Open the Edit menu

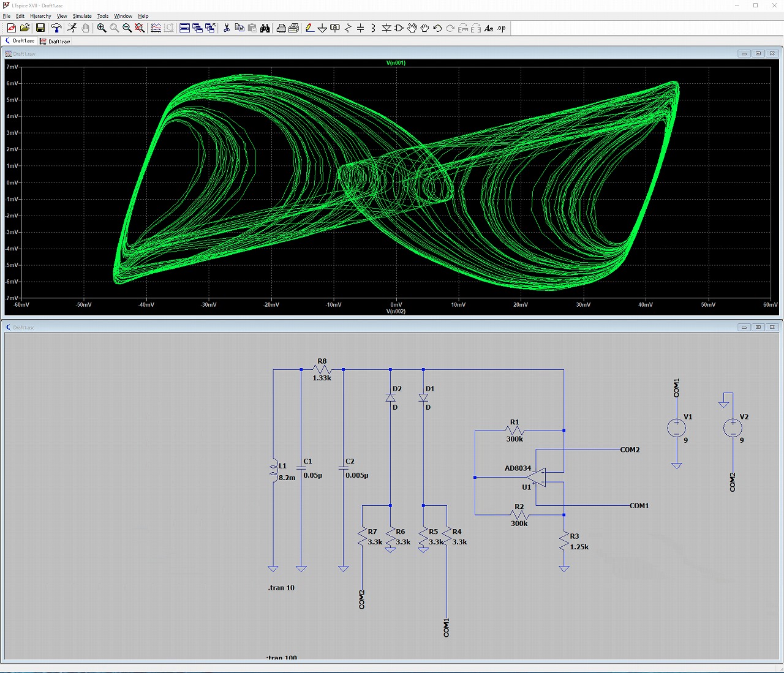pos(20,16)
